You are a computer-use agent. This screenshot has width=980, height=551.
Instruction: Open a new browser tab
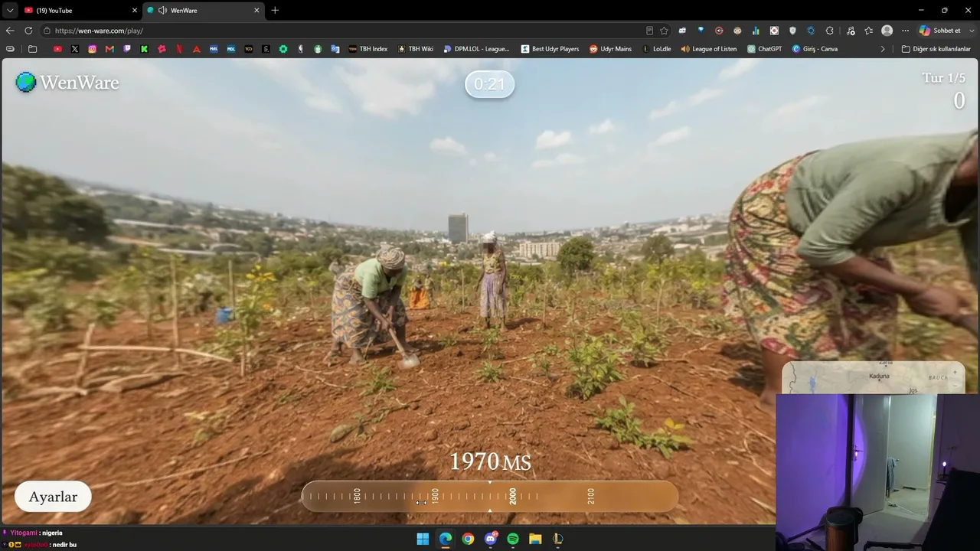[x=275, y=10]
